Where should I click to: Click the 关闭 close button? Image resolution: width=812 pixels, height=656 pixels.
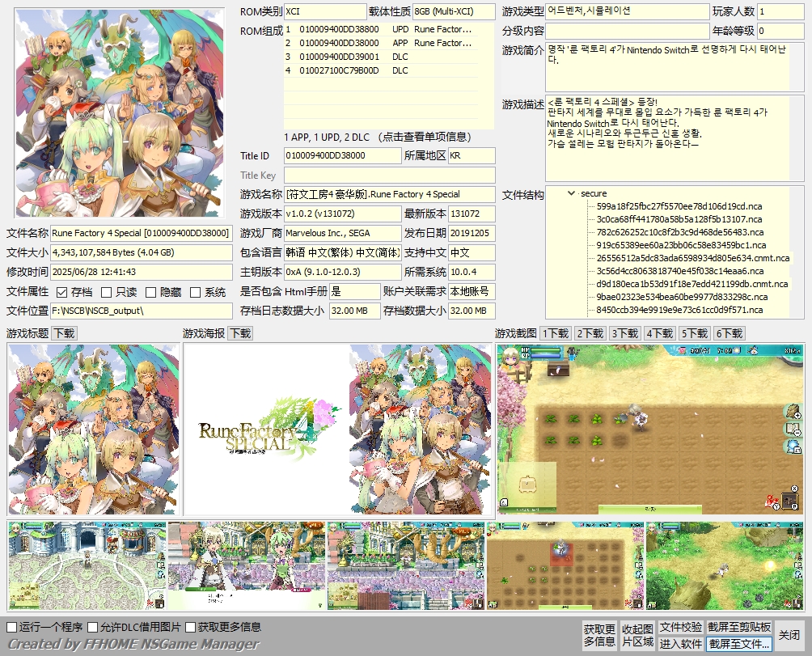789,635
